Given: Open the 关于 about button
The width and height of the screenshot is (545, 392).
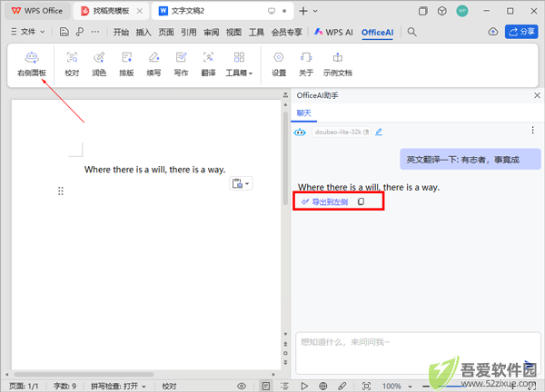Looking at the screenshot, I should coord(306,64).
